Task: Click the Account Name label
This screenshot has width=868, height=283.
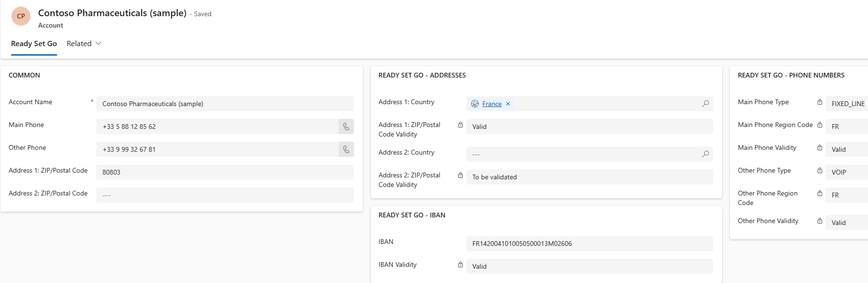Action: click(x=30, y=102)
